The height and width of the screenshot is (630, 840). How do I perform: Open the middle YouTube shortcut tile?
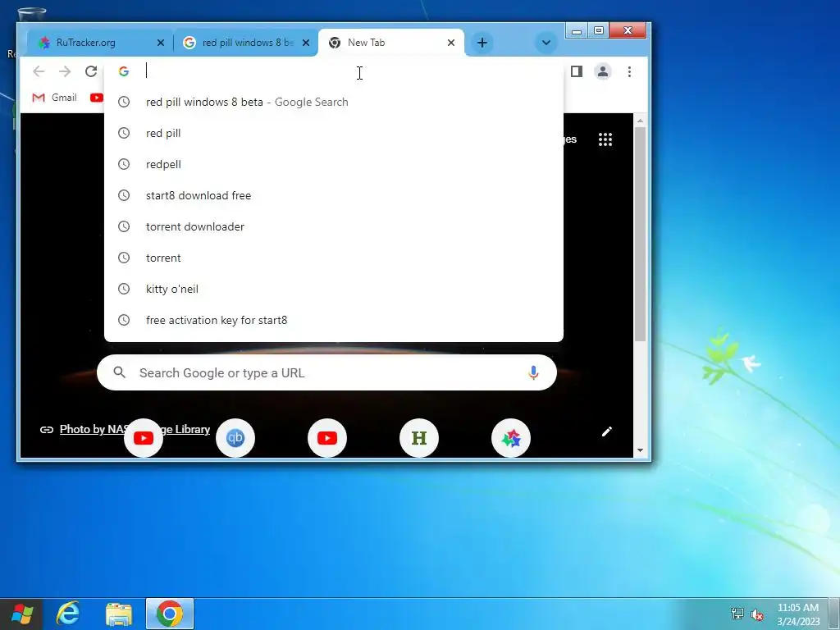coord(327,438)
